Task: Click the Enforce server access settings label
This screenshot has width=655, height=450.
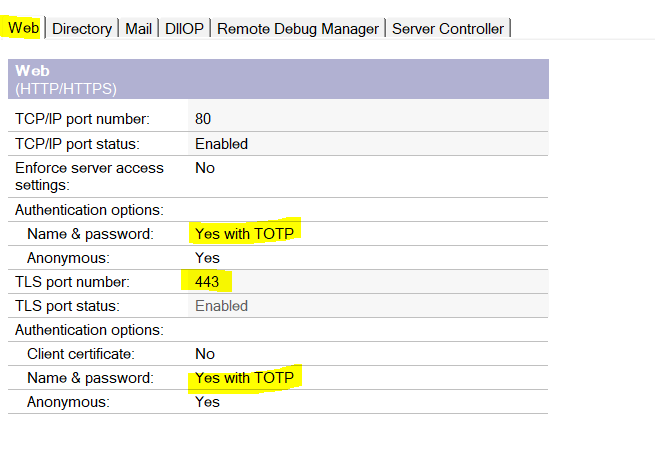Action: (89, 176)
